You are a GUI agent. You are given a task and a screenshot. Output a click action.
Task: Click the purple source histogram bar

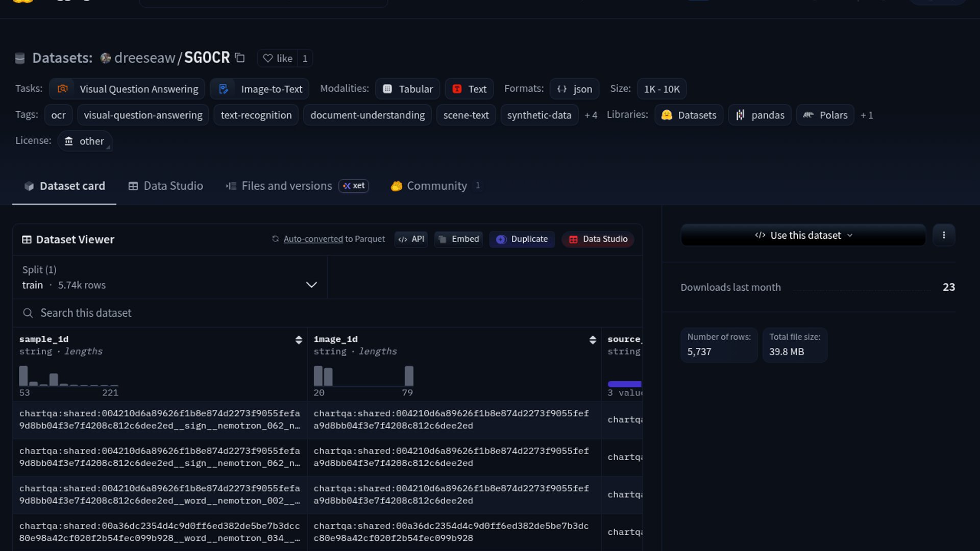(624, 384)
